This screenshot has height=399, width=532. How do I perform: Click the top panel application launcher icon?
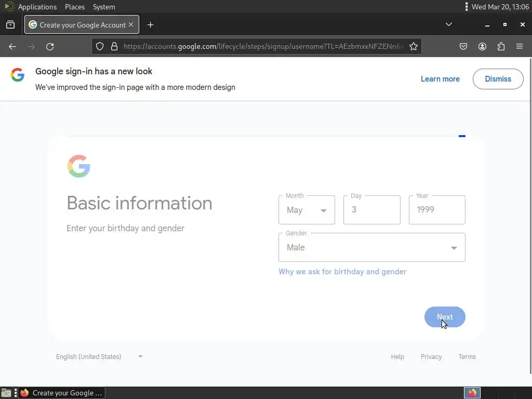point(9,6)
